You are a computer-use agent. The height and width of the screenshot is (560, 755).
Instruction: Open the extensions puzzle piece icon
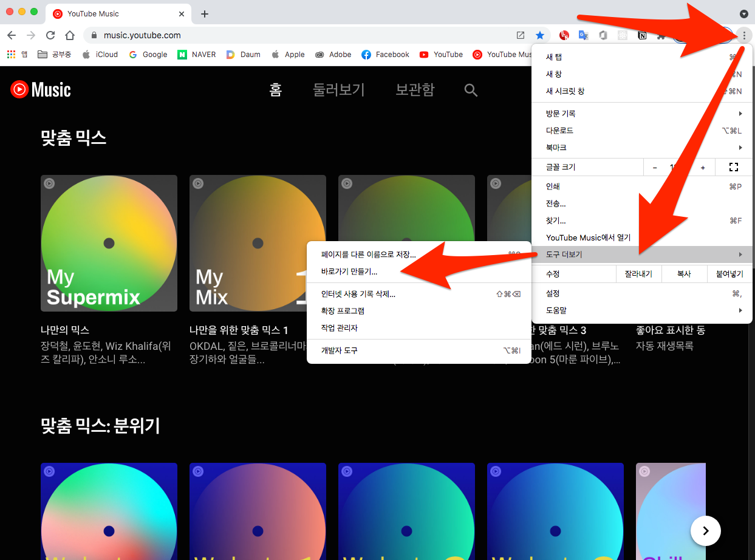click(x=661, y=35)
